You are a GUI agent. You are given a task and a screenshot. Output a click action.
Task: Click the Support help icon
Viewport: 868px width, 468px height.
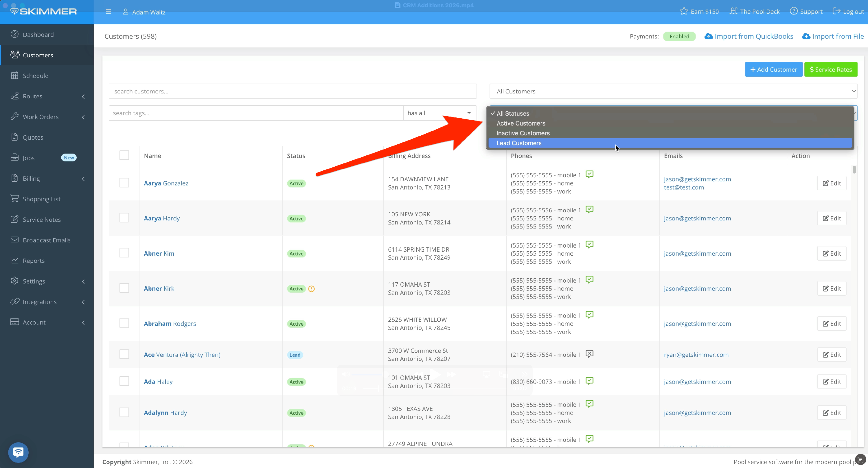point(794,12)
